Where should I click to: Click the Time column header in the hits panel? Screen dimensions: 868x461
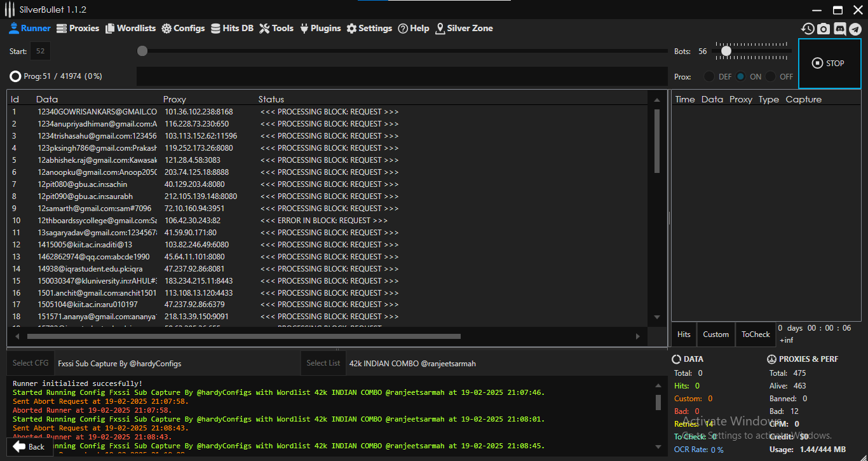[x=685, y=99]
